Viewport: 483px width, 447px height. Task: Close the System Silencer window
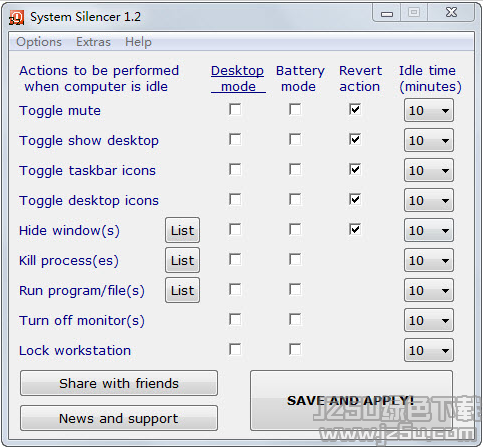451,13
